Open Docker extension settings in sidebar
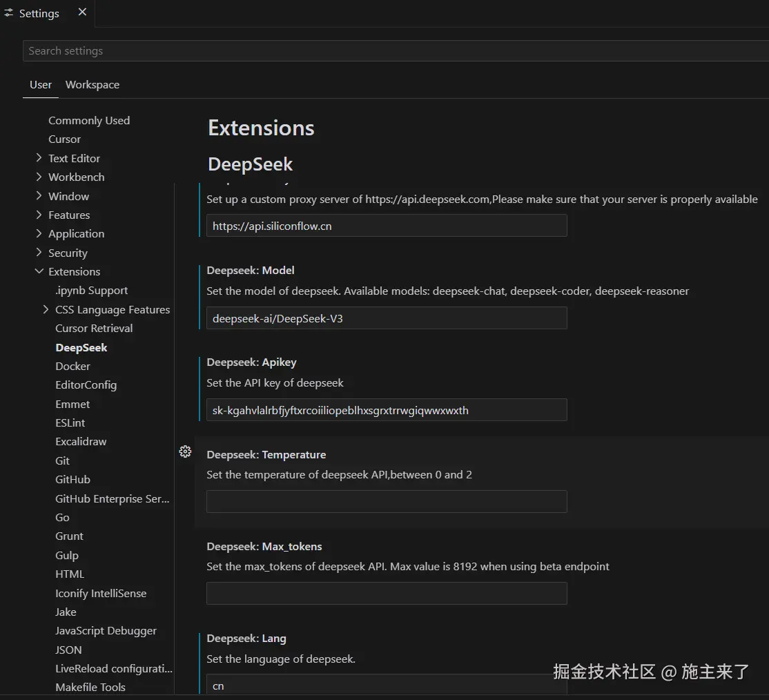This screenshot has height=700, width=769. pyautogui.click(x=72, y=366)
